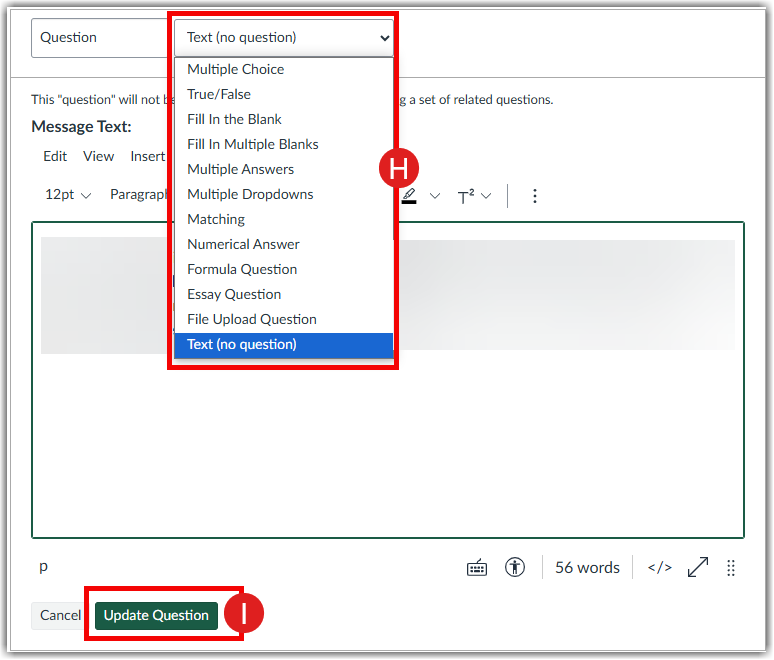The height and width of the screenshot is (660, 774).
Task: Click the highlight color pen icon
Action: pyautogui.click(x=409, y=196)
